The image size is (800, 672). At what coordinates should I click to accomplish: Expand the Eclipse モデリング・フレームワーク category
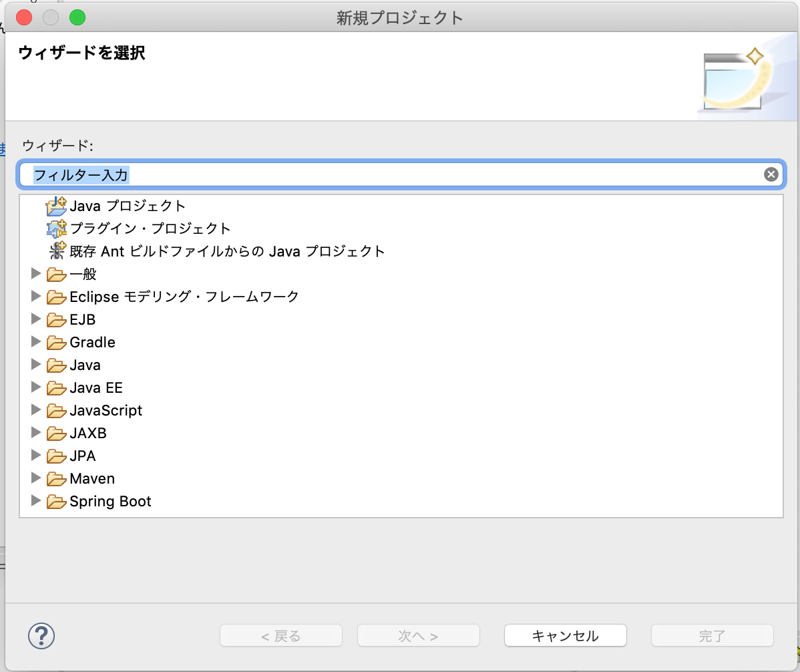tap(35, 296)
